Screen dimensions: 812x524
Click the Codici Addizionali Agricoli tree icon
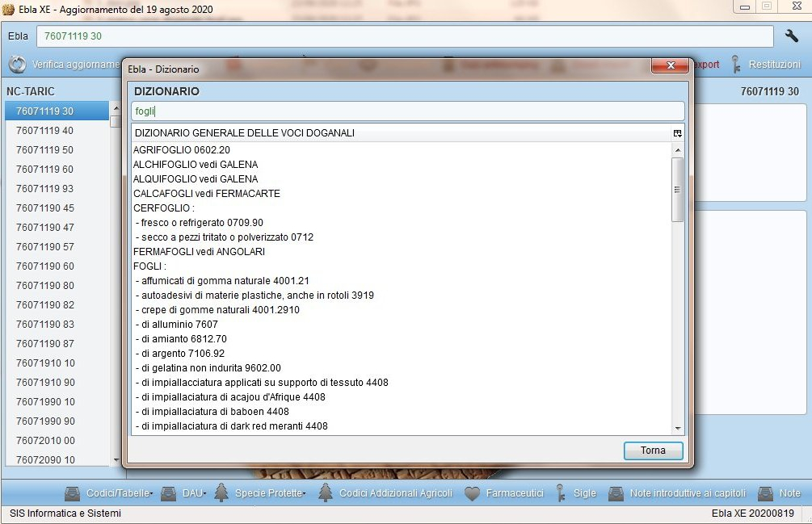(326, 493)
